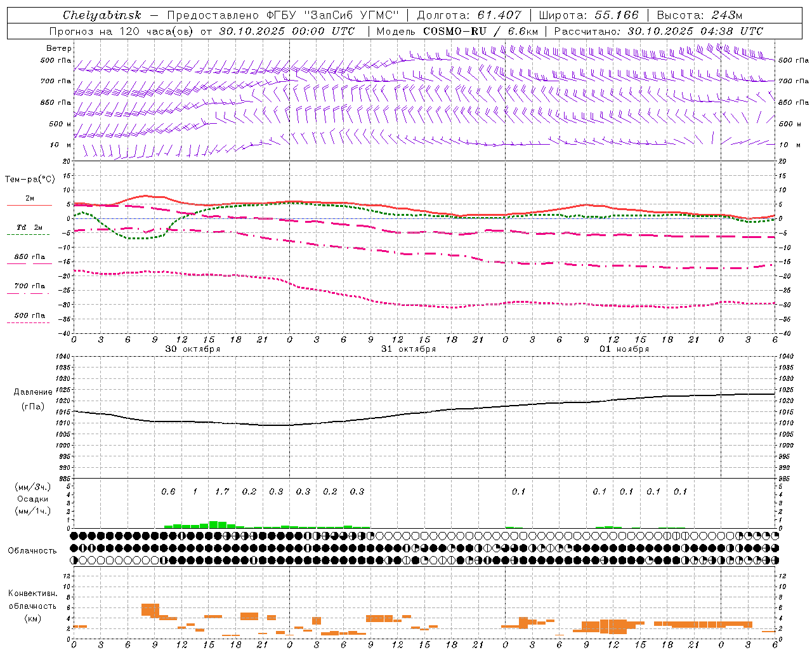
Task: Click the 'Давление' panel label
Action: click(x=33, y=392)
